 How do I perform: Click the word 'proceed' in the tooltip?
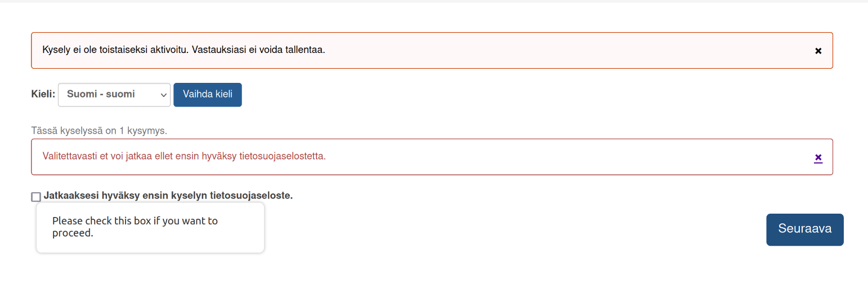coord(72,233)
